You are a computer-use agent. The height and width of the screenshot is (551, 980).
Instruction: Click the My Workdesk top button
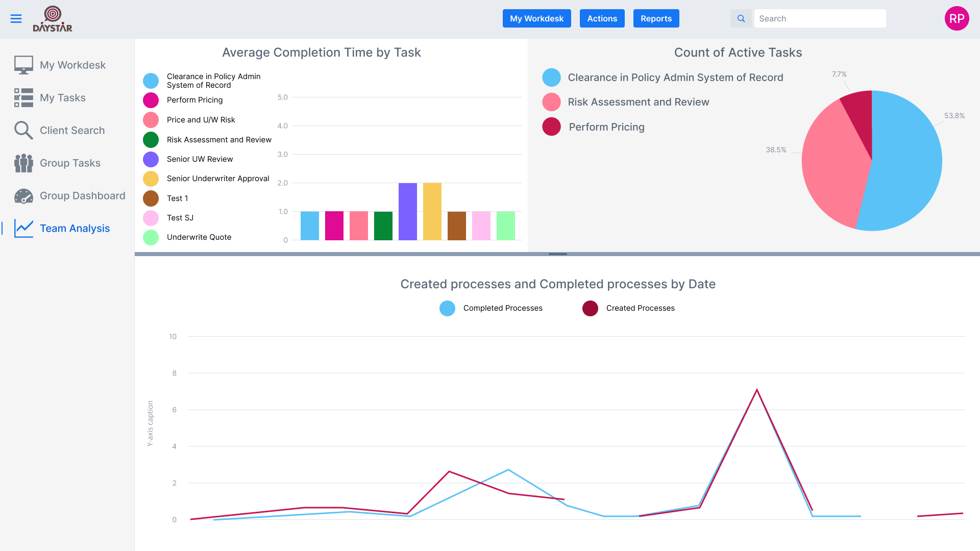coord(536,18)
